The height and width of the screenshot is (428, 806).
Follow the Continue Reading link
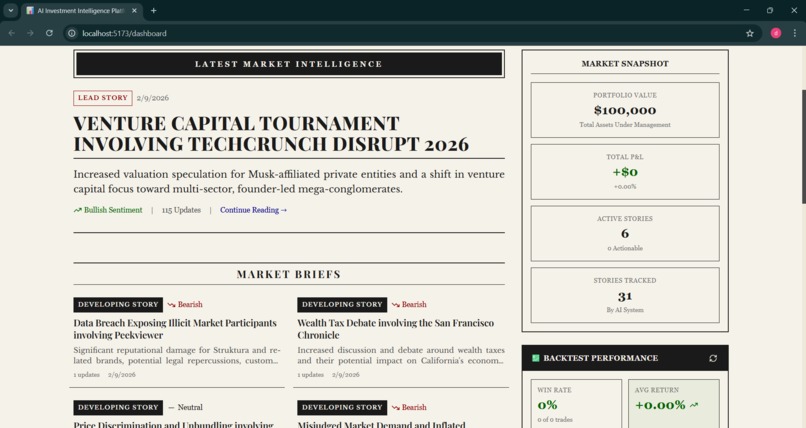[x=253, y=210]
